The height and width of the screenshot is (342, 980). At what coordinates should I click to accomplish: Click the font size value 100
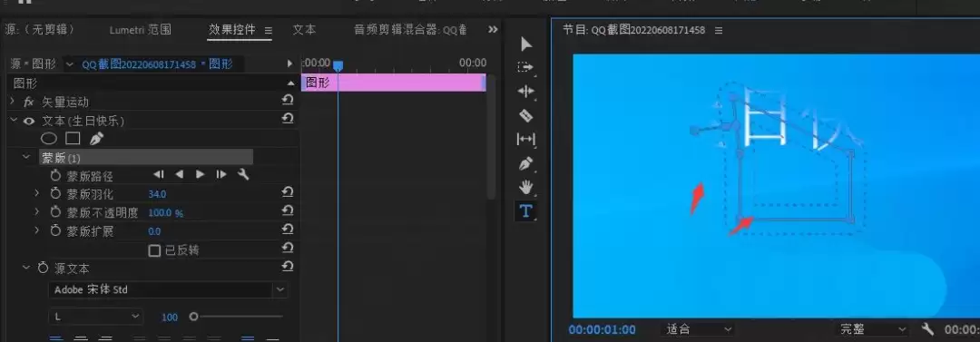tap(170, 318)
